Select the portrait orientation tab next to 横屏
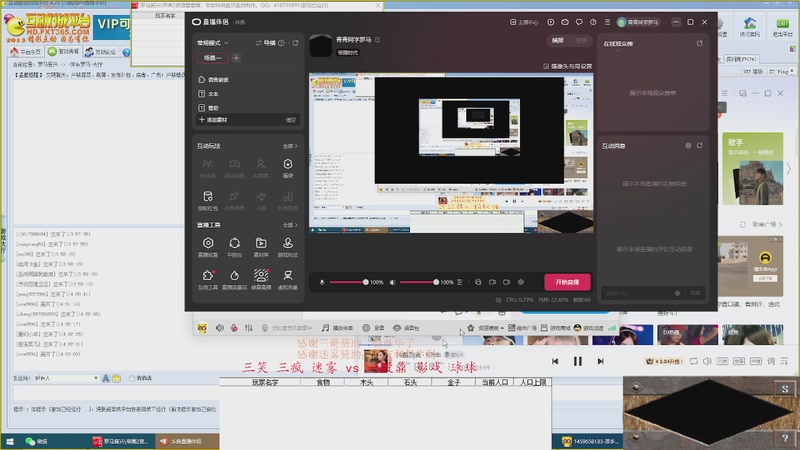 (x=581, y=40)
